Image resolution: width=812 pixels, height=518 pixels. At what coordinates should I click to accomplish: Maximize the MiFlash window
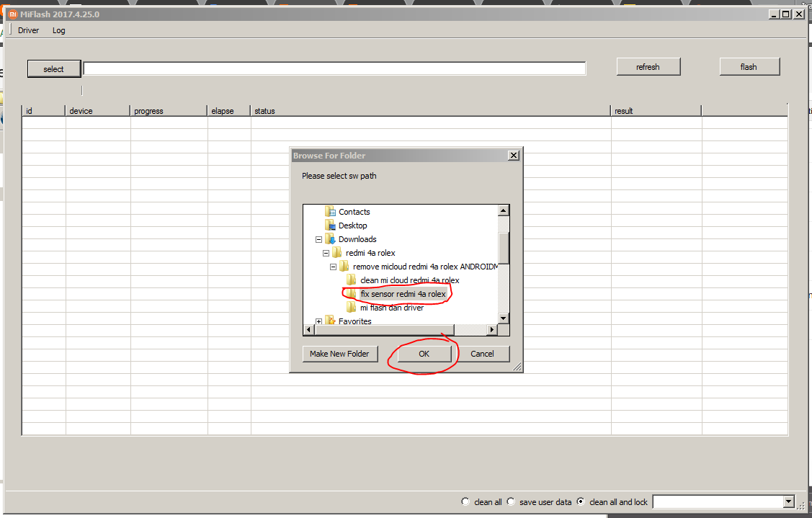pos(785,14)
